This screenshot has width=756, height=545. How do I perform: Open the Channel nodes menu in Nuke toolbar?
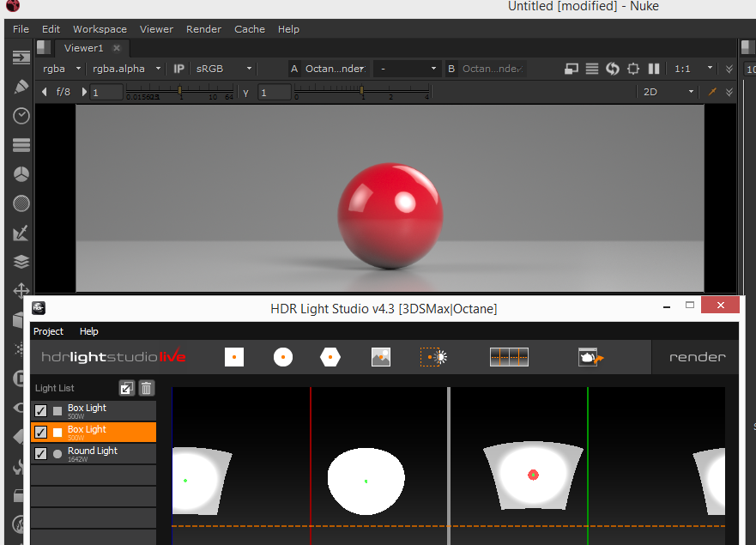[21, 145]
